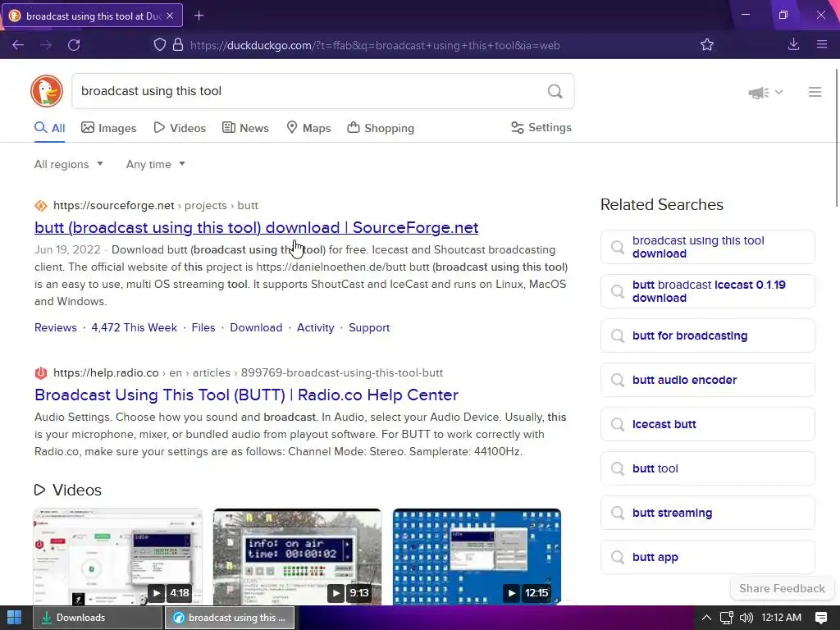This screenshot has width=840, height=630.
Task: Click the padlock site security icon
Action: [178, 45]
